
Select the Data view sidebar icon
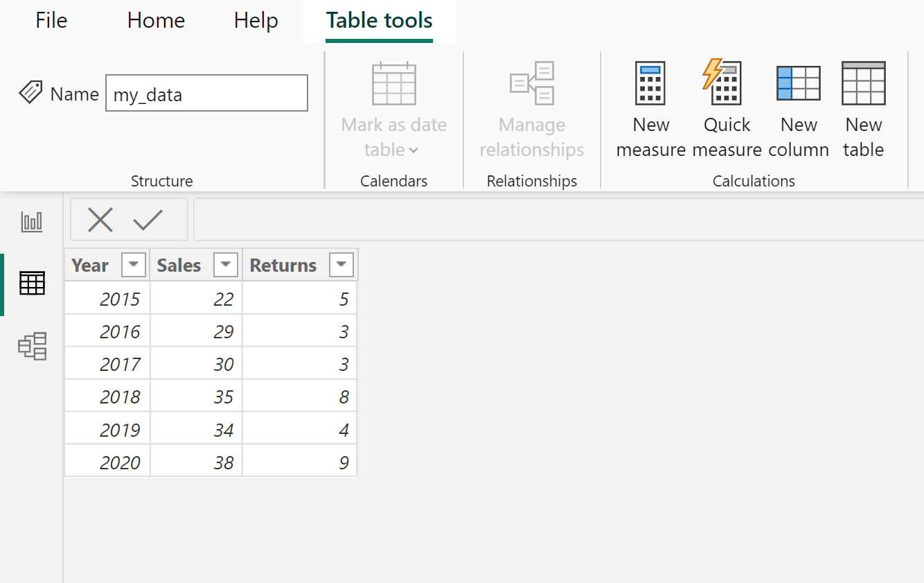[31, 284]
